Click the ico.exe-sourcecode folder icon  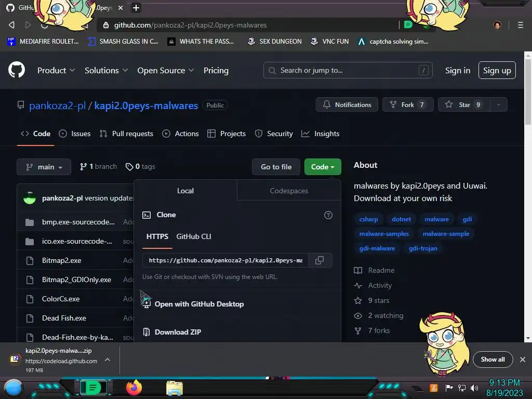pos(30,242)
